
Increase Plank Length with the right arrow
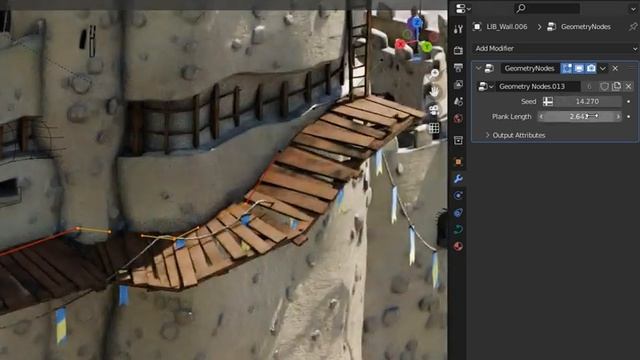pyautogui.click(x=618, y=117)
